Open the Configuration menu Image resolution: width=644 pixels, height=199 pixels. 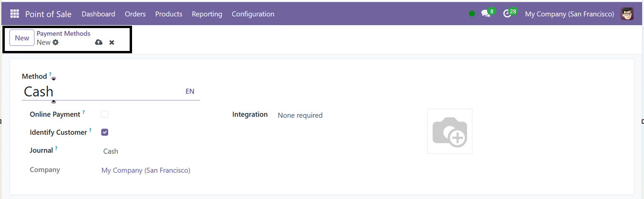pyautogui.click(x=253, y=14)
